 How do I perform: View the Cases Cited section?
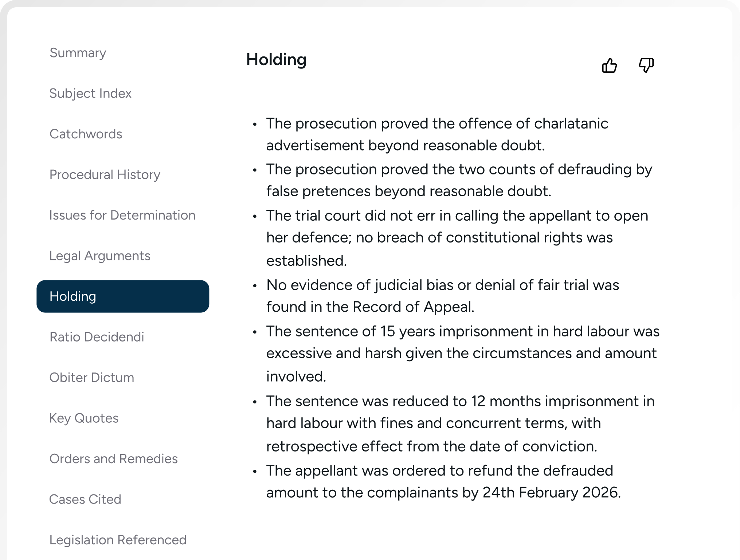pos(85,500)
